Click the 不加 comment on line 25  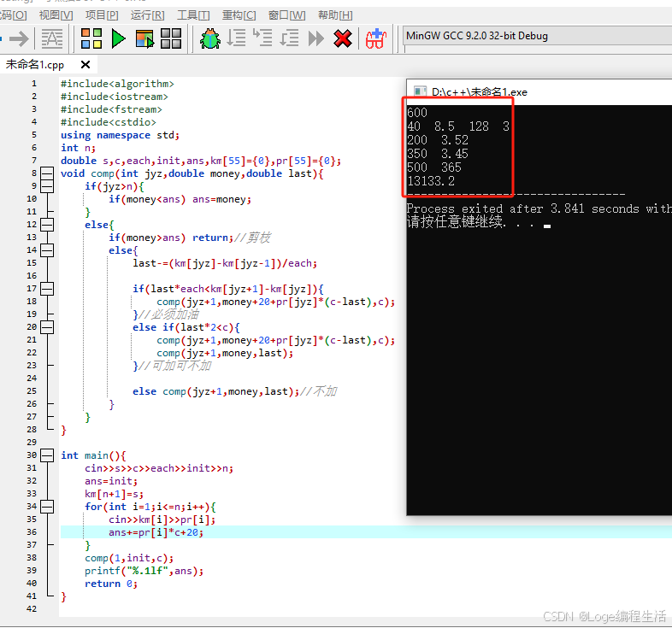pyautogui.click(x=318, y=391)
